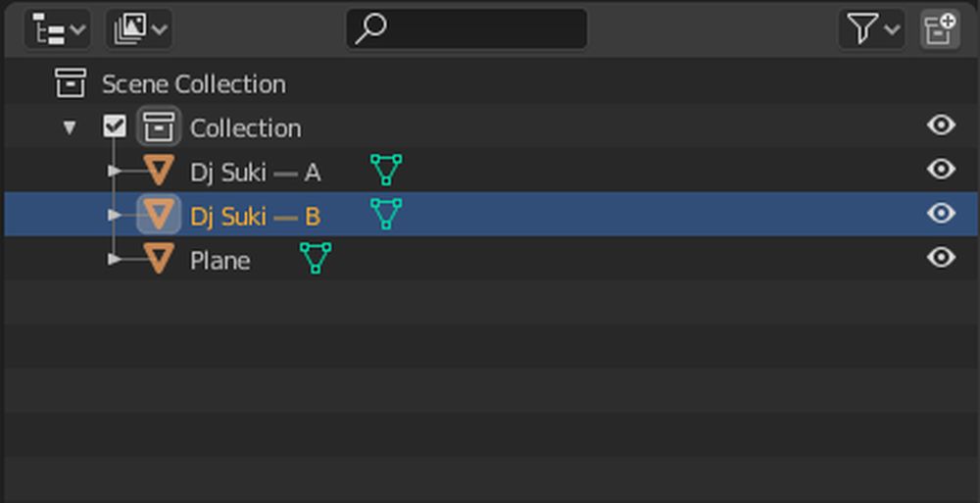Hide Dj Suki — A in viewport
The height and width of the screenshot is (503, 980).
pyautogui.click(x=941, y=170)
